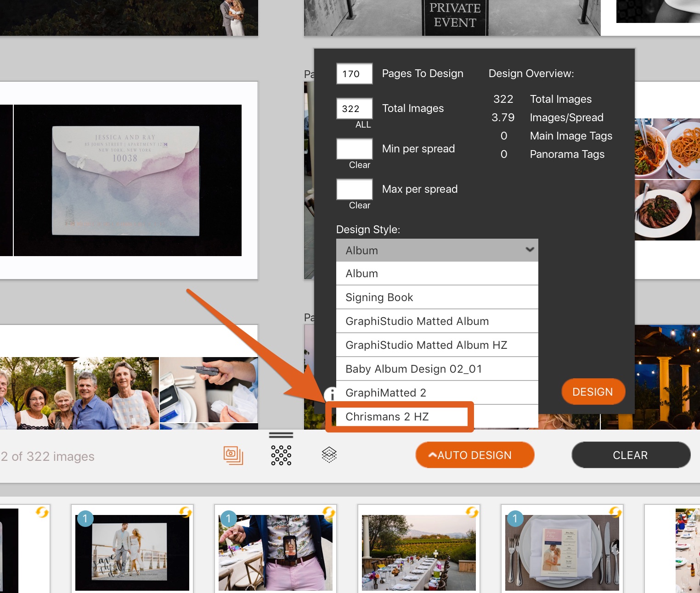Viewport: 700px width, 593px height.
Task: Select the Save the Date thumbnail
Action: (x=132, y=553)
